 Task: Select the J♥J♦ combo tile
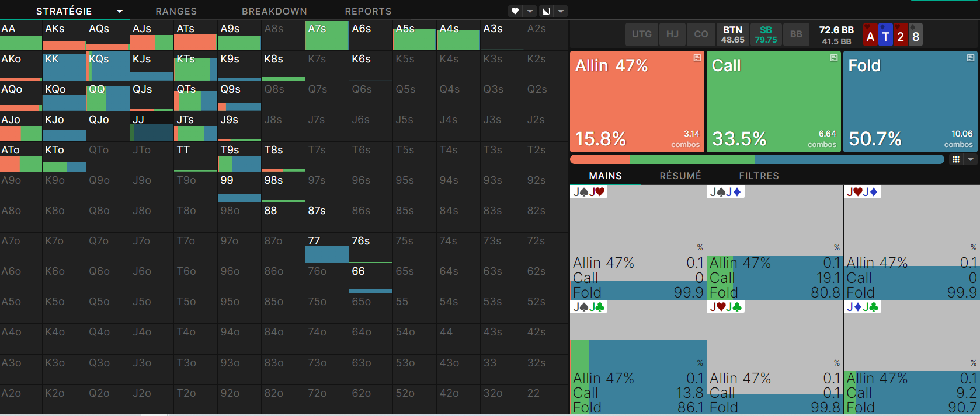coord(912,243)
